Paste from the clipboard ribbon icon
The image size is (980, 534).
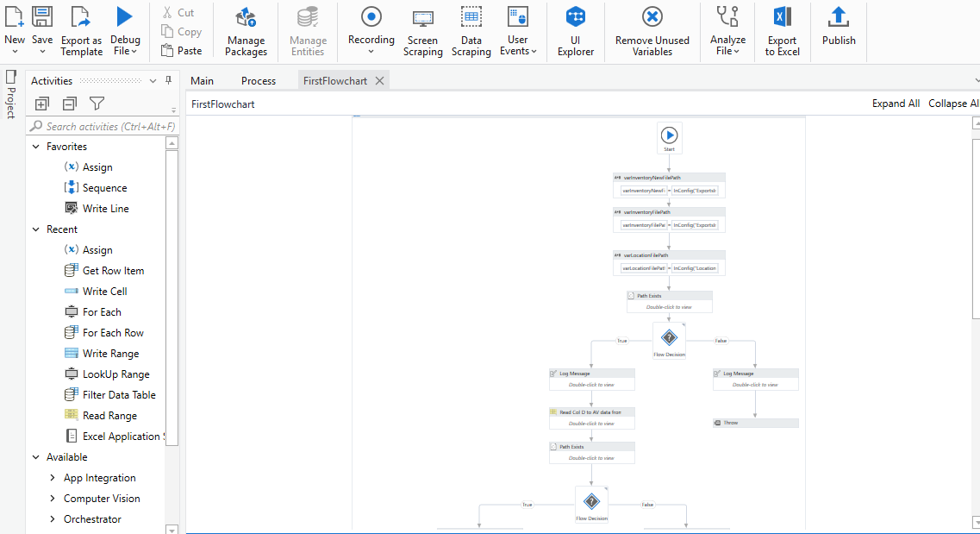tap(182, 50)
